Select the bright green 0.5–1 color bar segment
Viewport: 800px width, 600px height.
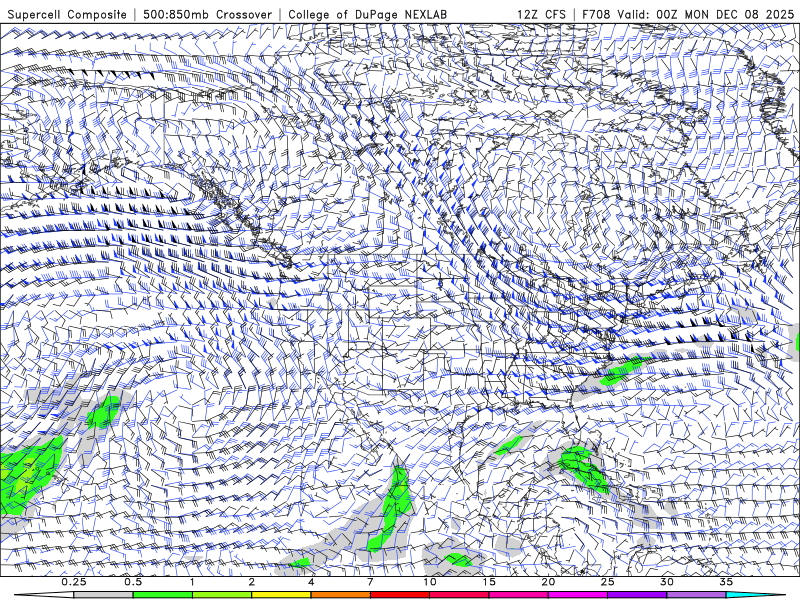[x=162, y=595]
